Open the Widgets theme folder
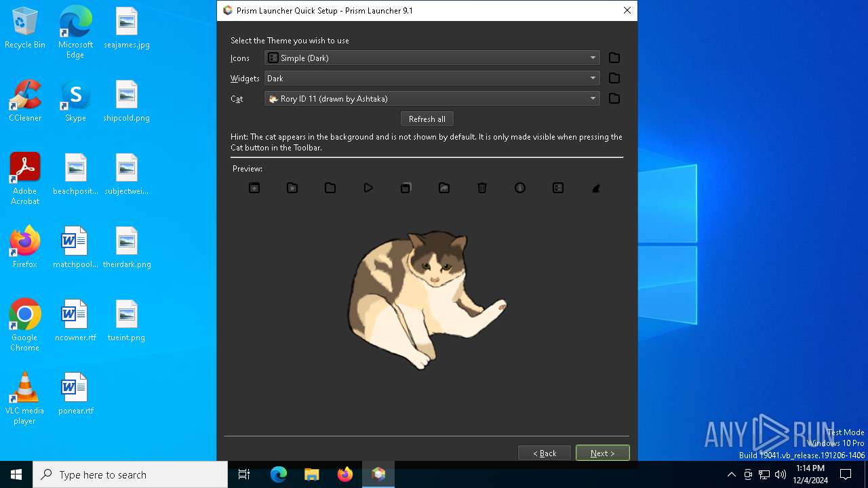This screenshot has width=868, height=488. point(614,78)
